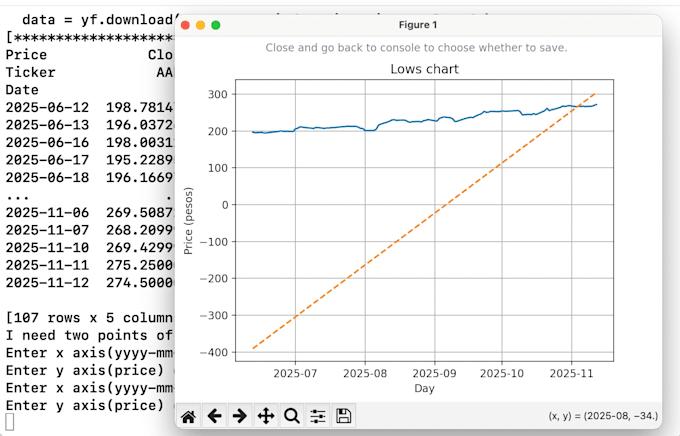The width and height of the screenshot is (680, 436).
Task: Click the 2025-11-10 row in terminal
Action: (x=90, y=247)
